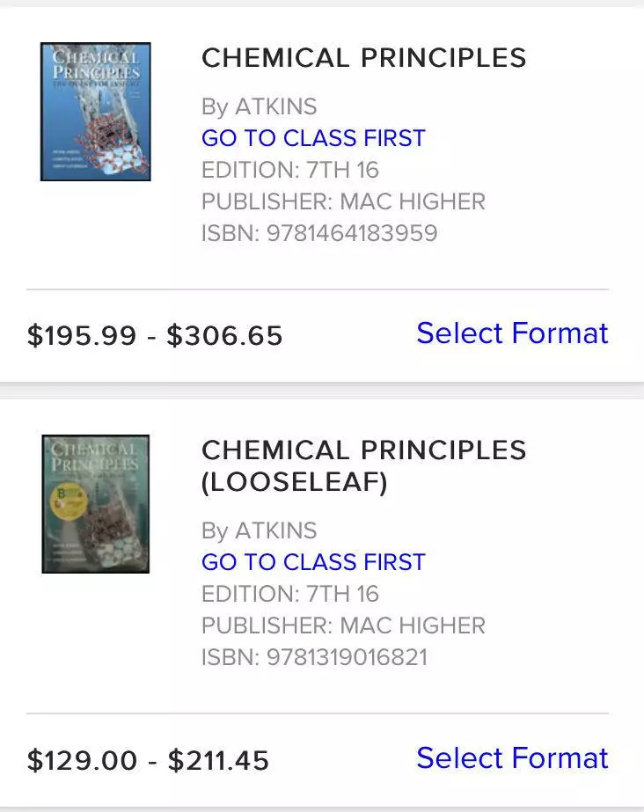Click the ISBN 9781464183959 text
Image resolution: width=644 pixels, height=812 pixels.
tap(319, 233)
